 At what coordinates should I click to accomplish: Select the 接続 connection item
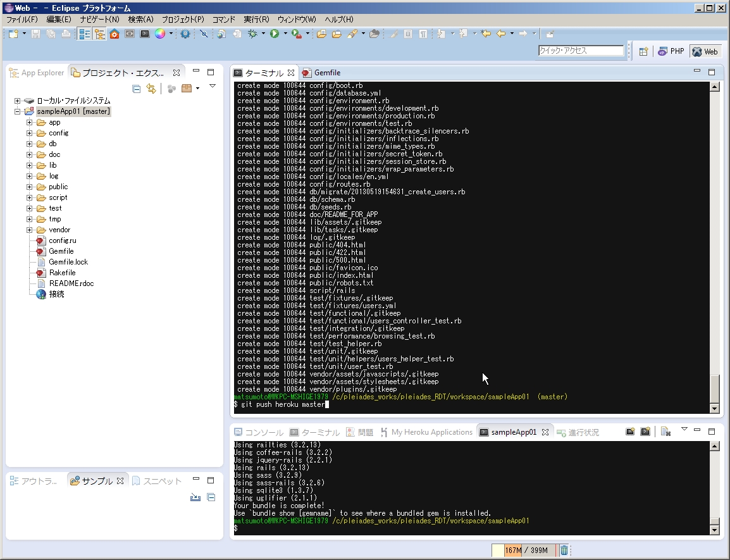[56, 294]
